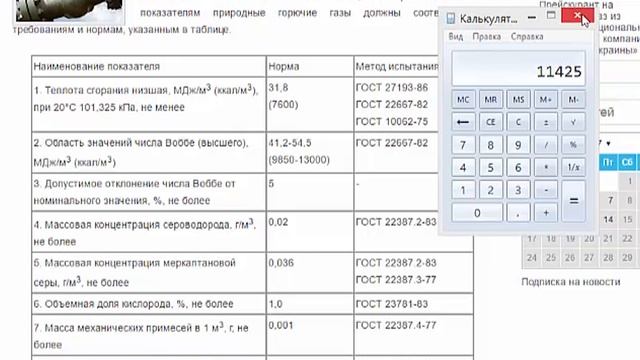Click the 41,2-54,5 norm value
This screenshot has height=360, width=640.
point(290,143)
